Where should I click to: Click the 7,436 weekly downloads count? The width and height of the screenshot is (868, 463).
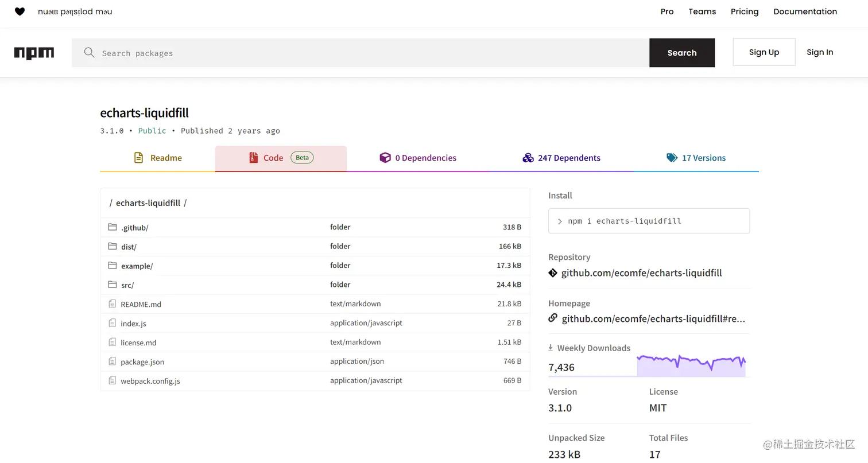(561, 367)
